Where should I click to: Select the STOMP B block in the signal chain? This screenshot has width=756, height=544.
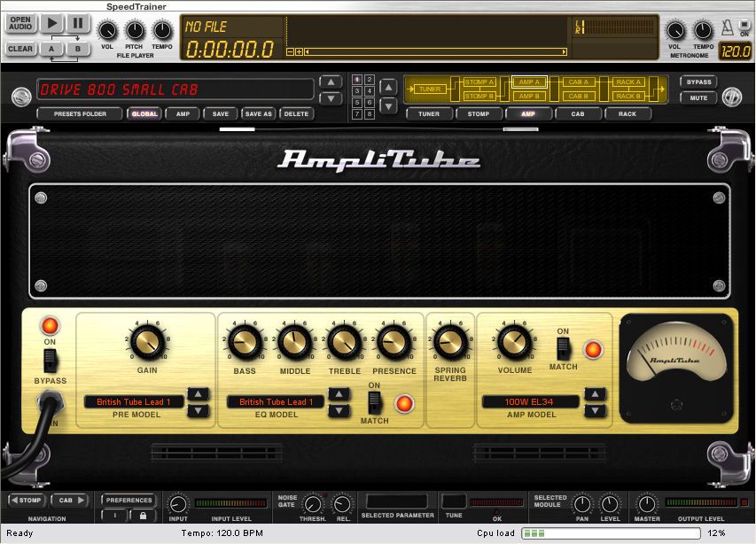479,96
